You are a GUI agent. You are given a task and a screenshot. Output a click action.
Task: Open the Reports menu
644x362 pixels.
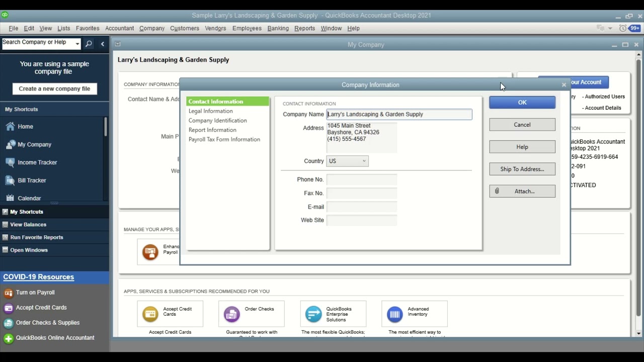(304, 29)
